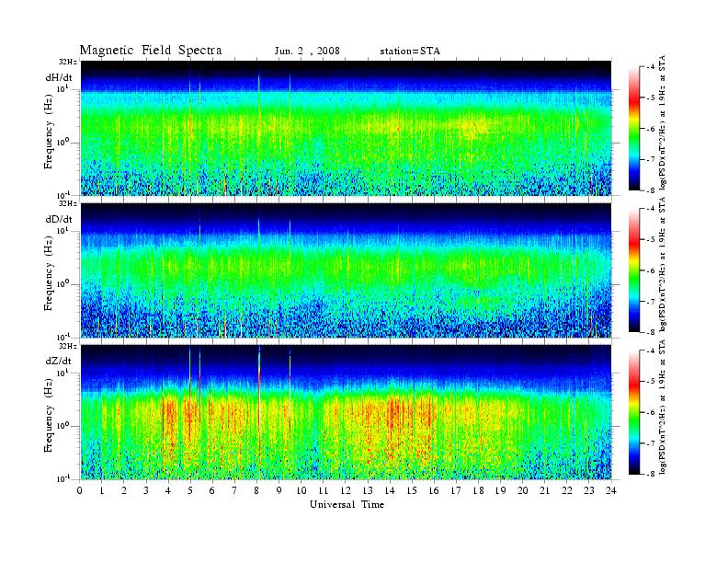Click the 'dH/dt' panel label
The width and height of the screenshot is (728, 563).
[59, 77]
